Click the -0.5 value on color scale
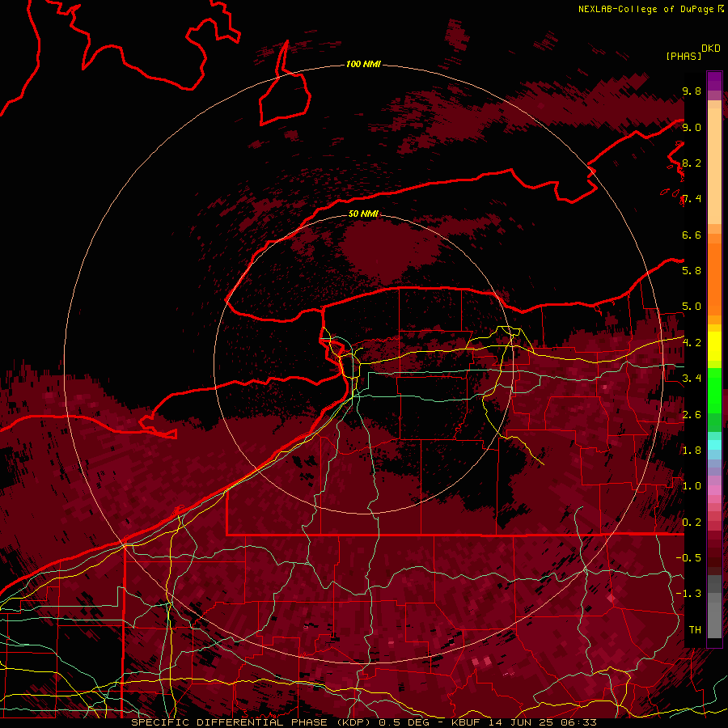The image size is (728, 728). pos(688,558)
